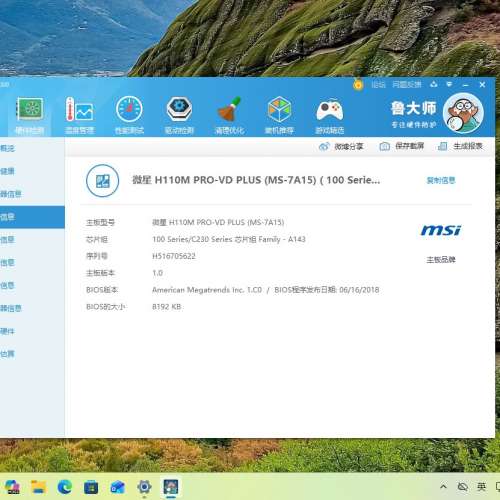Viewport: 500px width, 500px height.
Task: Open the feedback link in title bar
Action: 407,85
